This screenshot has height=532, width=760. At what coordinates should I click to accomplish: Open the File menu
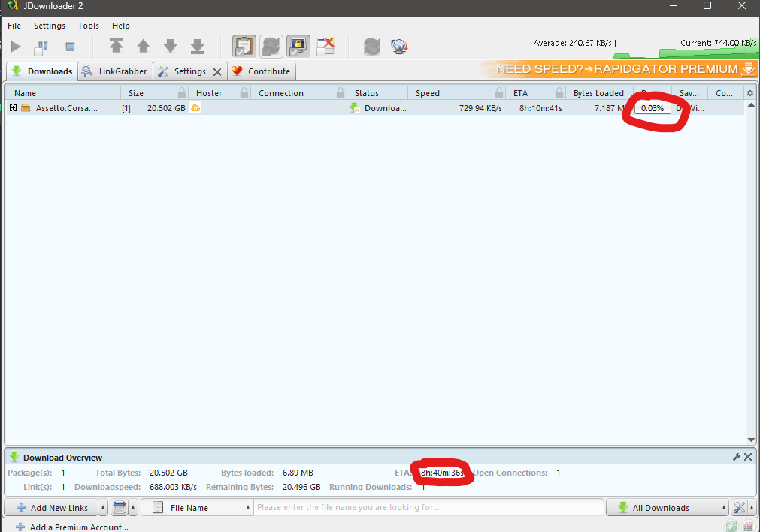pos(14,26)
